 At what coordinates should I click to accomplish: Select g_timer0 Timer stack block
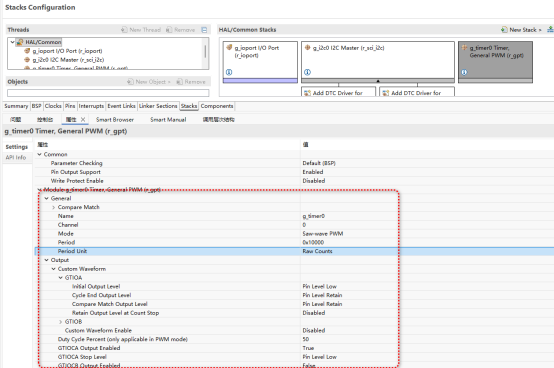coord(495,62)
